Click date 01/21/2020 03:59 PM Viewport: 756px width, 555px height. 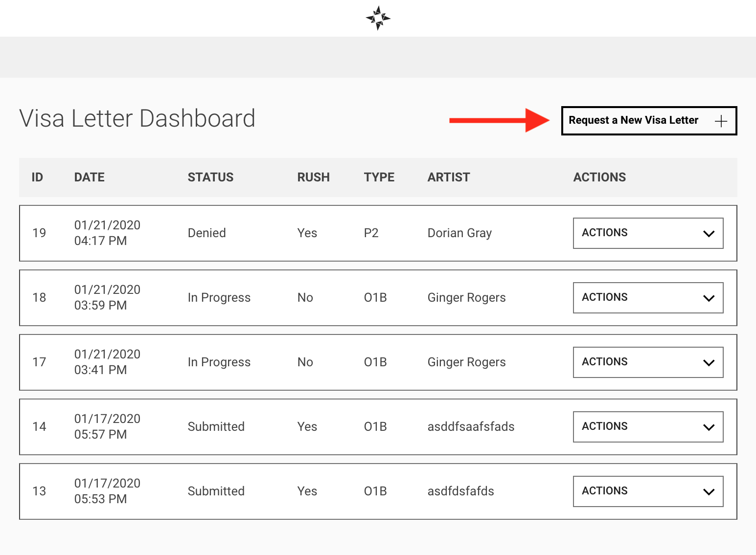107,297
